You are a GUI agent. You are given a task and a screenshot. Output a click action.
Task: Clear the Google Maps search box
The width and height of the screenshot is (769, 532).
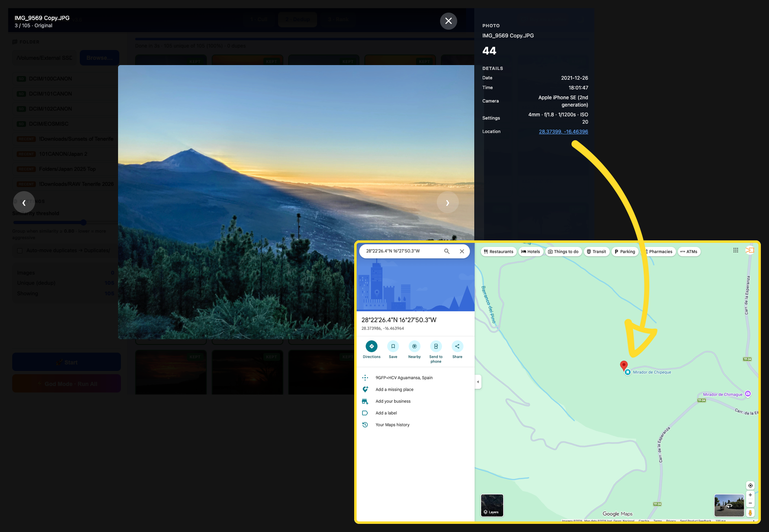click(462, 251)
